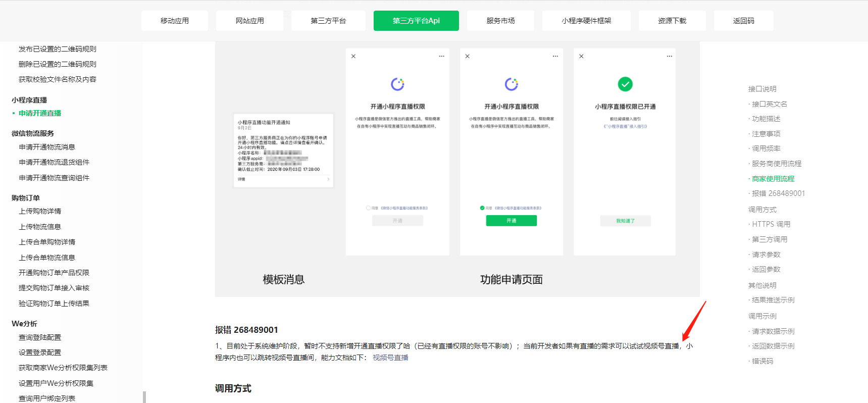This screenshot has width=868, height=403.
Task: Jump to 其他说明 in page outline
Action: (x=762, y=285)
